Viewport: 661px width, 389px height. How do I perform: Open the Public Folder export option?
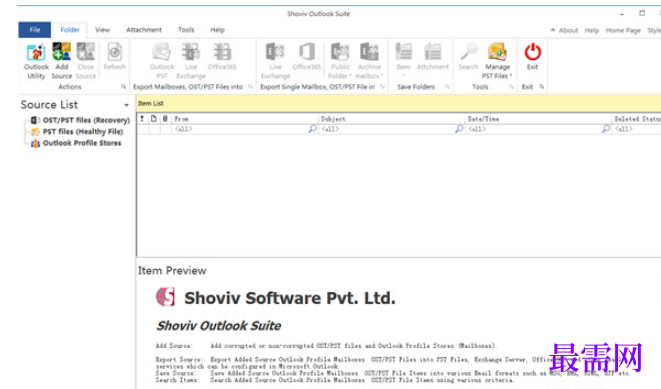(x=340, y=61)
